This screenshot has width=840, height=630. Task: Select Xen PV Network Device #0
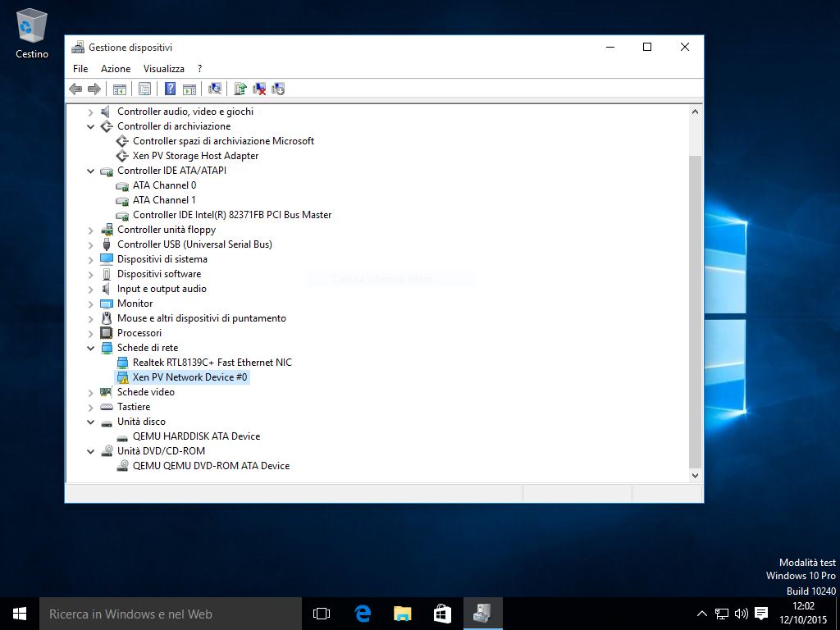(189, 377)
